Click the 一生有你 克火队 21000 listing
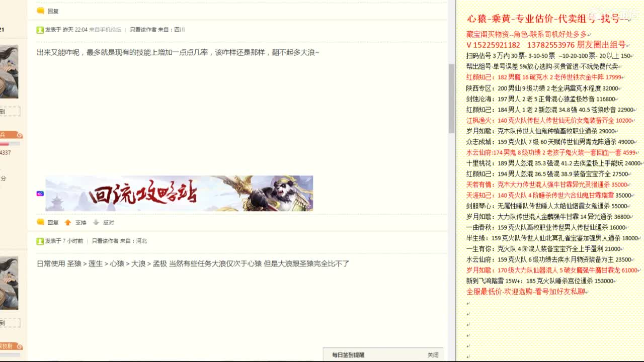Viewport: 644px width, 362px height. (x=543, y=249)
